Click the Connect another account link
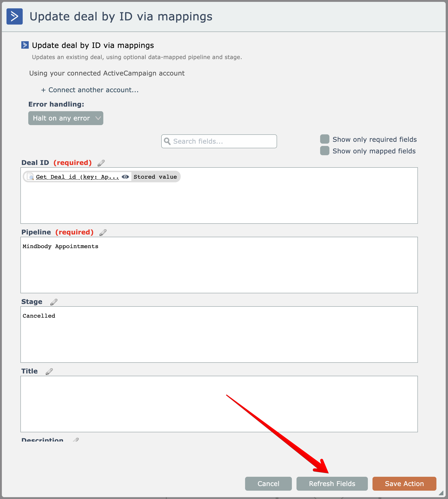448x499 pixels. [90, 90]
